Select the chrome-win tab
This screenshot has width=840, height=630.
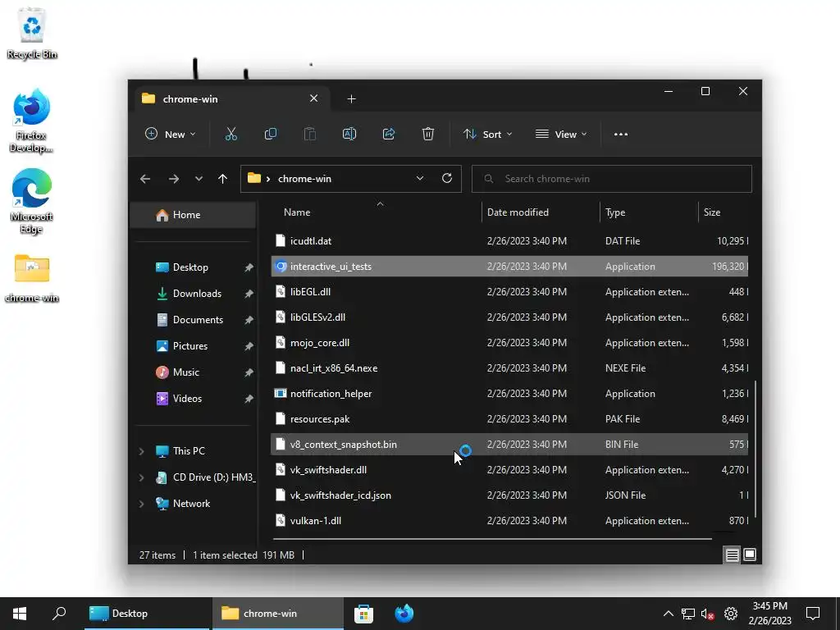click(x=231, y=98)
